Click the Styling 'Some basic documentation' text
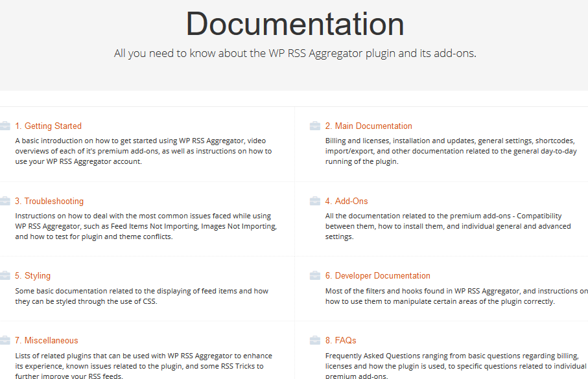588x379 pixels. [142, 296]
